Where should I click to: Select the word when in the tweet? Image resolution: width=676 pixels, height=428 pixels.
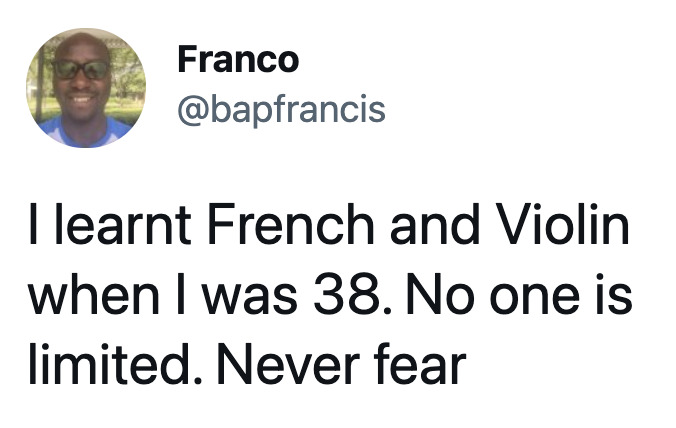click(x=93, y=294)
